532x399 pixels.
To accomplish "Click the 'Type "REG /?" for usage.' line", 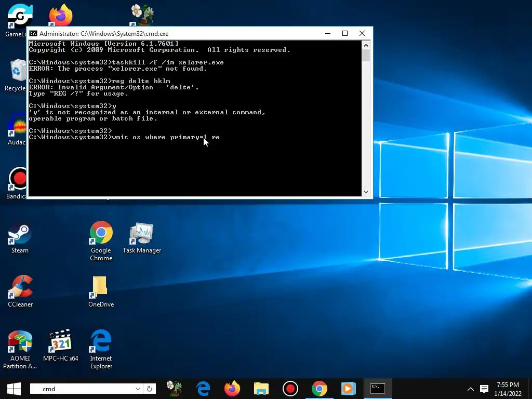I will coord(78,94).
